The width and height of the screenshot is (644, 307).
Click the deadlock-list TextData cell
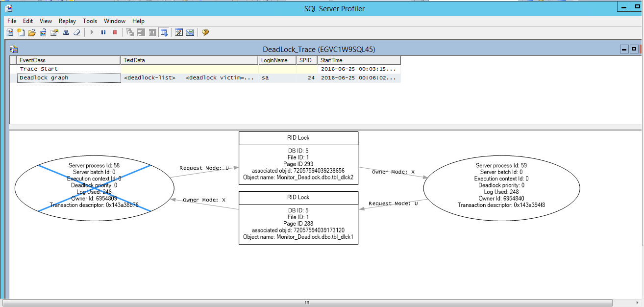coord(190,78)
